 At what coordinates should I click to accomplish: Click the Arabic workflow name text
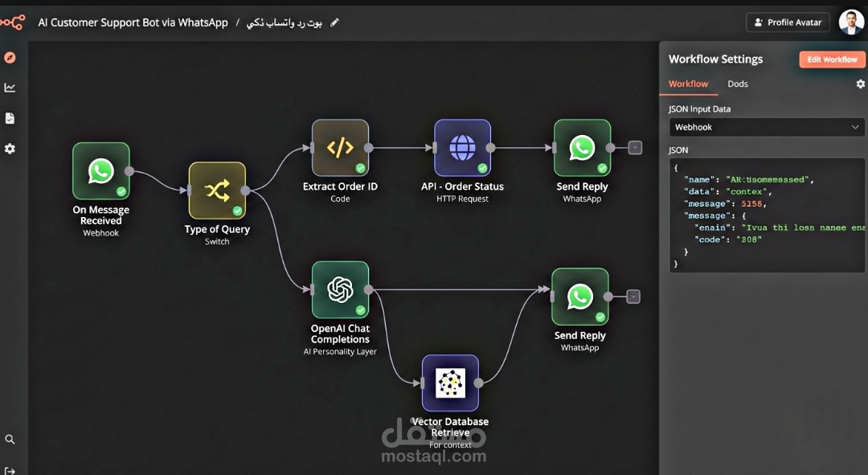pos(284,23)
